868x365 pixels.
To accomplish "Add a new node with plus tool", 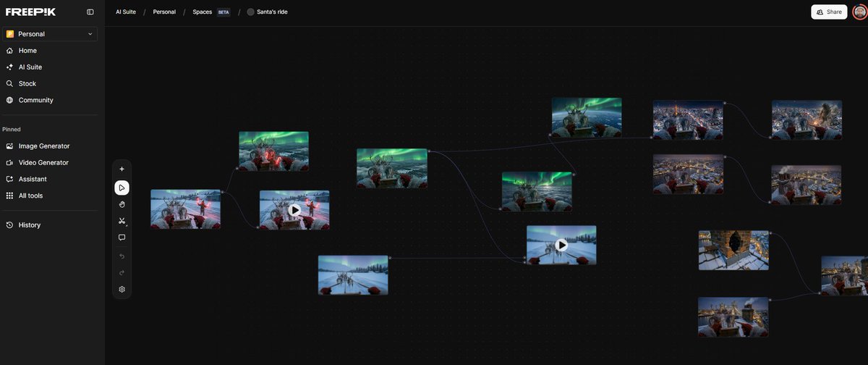I will click(x=122, y=169).
